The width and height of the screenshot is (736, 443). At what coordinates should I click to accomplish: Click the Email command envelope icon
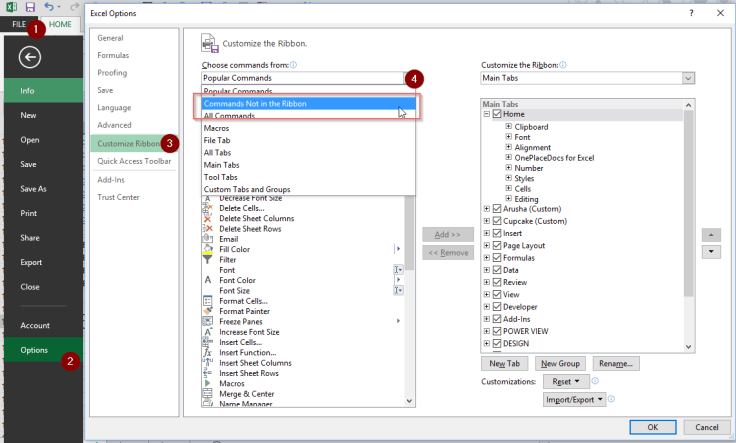point(208,239)
